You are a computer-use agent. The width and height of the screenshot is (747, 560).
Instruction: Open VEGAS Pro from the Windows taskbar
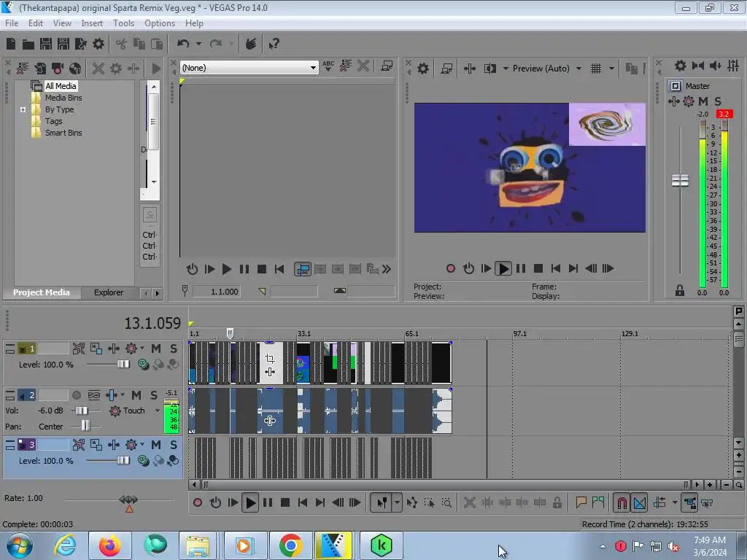[333, 545]
